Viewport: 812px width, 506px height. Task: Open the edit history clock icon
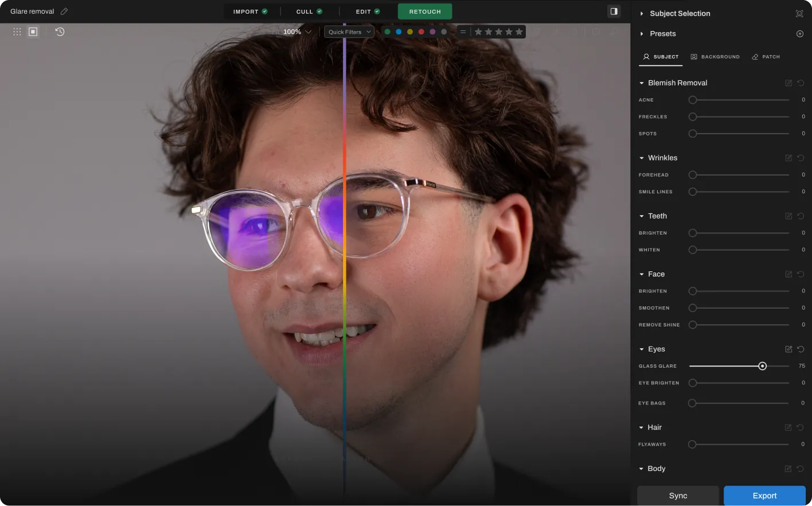pos(60,32)
